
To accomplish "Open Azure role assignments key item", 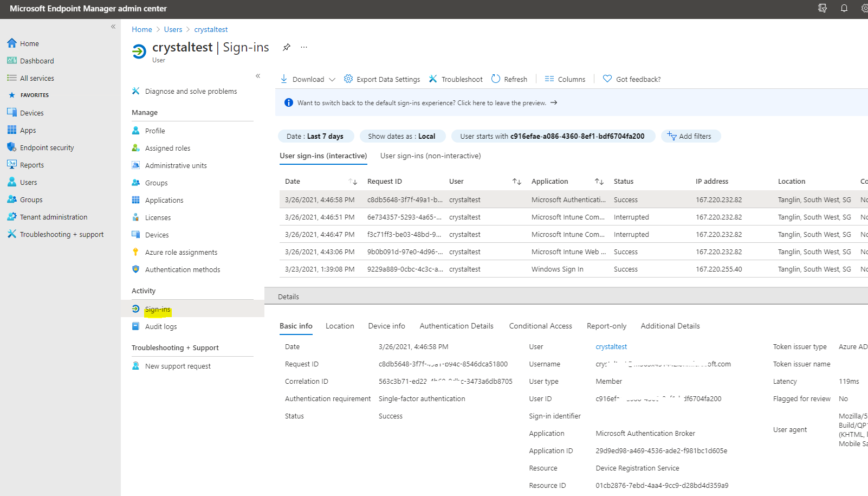I will [181, 252].
